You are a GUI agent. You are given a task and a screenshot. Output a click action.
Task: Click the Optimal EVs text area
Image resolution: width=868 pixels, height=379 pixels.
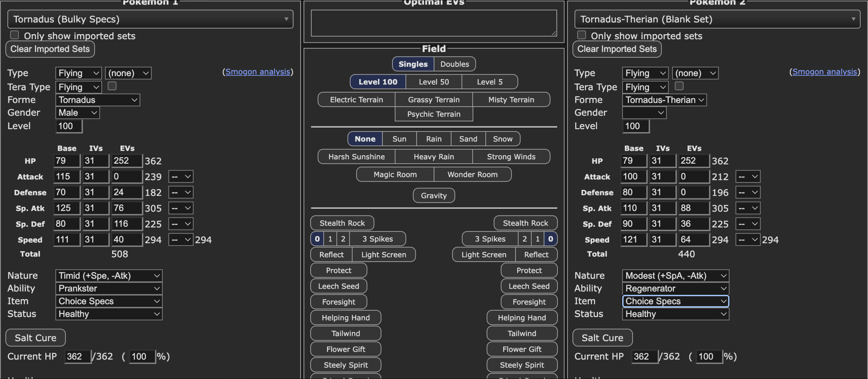click(x=434, y=23)
